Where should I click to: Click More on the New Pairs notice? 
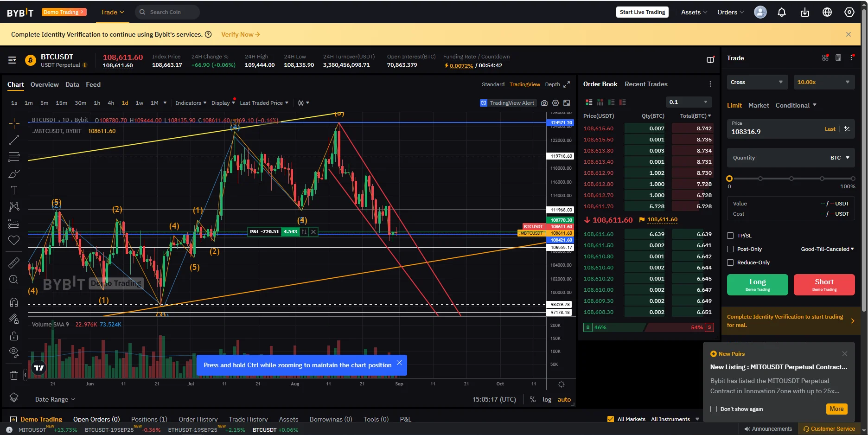[837, 409]
